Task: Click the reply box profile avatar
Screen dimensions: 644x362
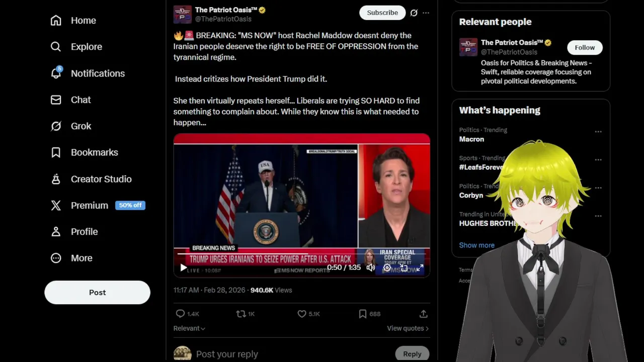Action: tap(183, 353)
